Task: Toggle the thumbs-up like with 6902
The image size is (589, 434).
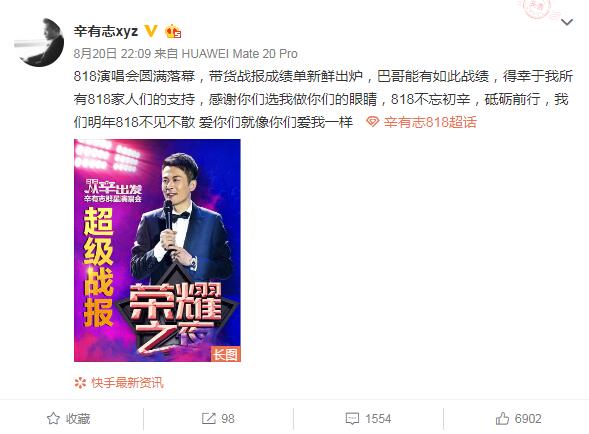Action: (518, 418)
